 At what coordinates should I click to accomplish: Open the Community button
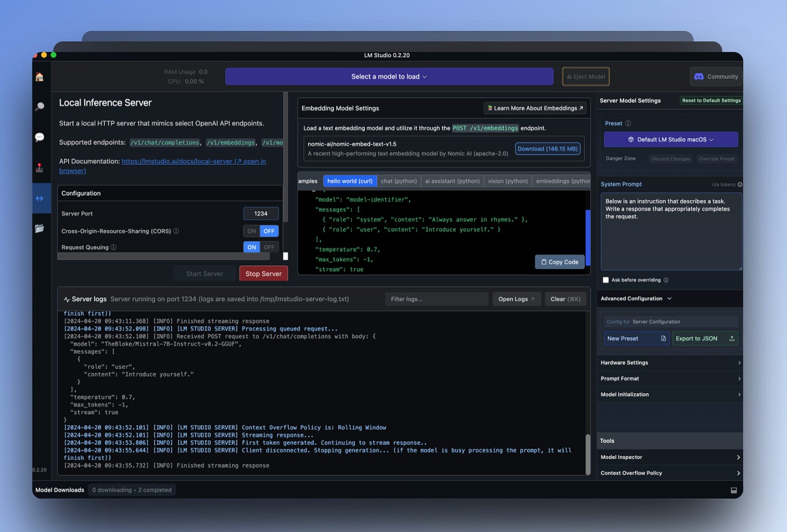(x=716, y=77)
